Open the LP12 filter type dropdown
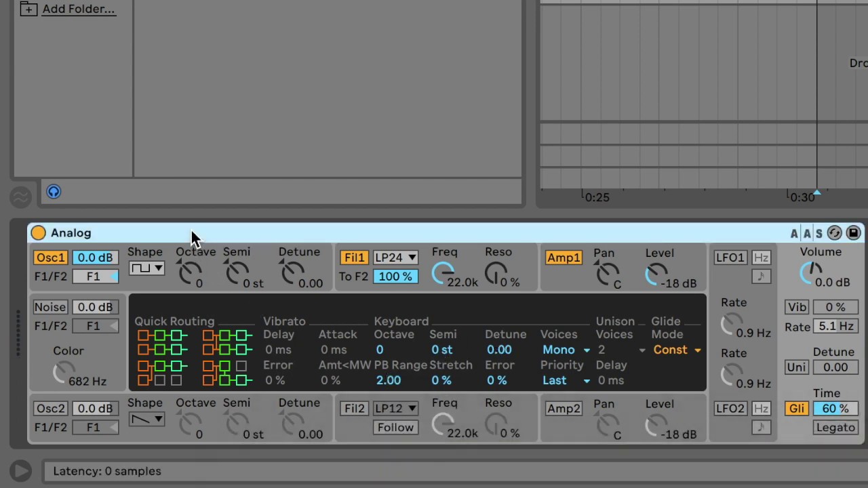This screenshot has height=488, width=868. tap(395, 409)
